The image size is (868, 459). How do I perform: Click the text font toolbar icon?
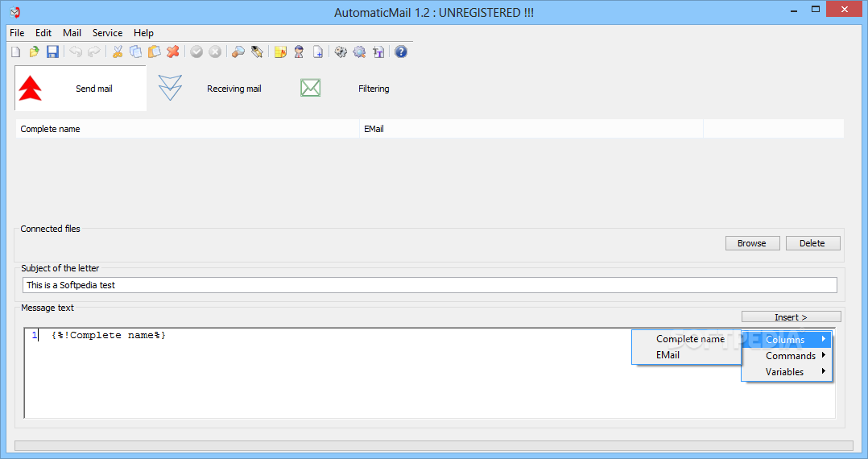[378, 52]
